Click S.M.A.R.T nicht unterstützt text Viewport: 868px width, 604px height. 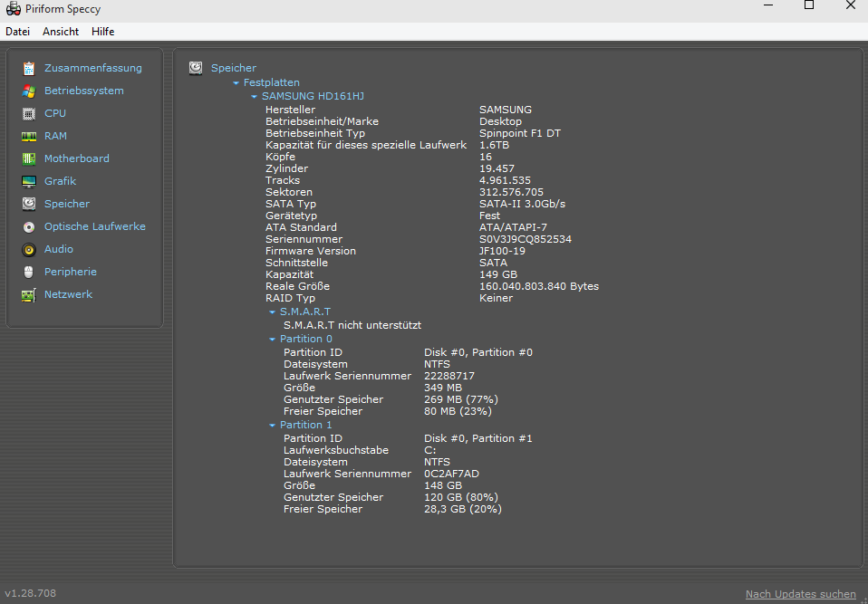click(x=352, y=325)
